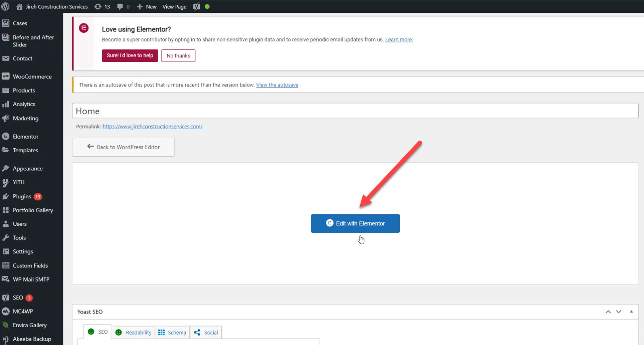
Task: Click the MC4WP sidebar icon
Action: [x=6, y=311]
